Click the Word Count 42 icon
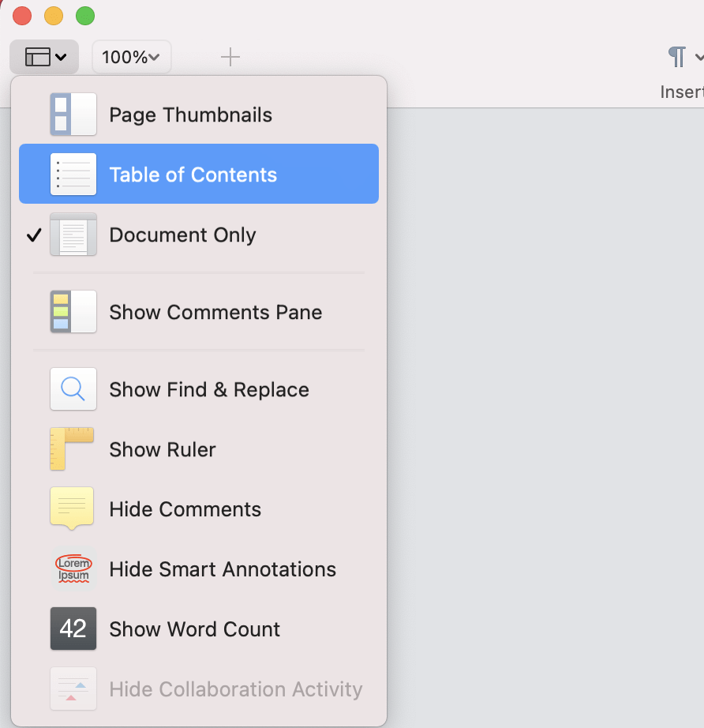The image size is (704, 728). pos(73,629)
